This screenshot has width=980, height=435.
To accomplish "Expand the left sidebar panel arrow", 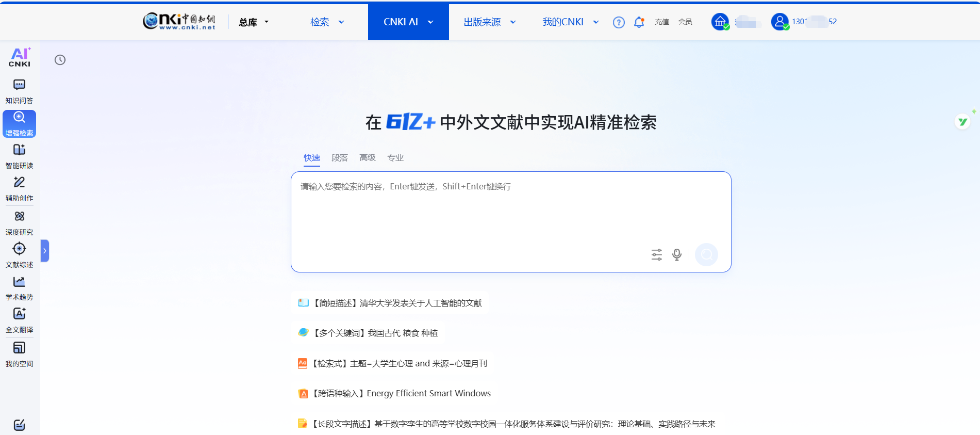I will click(x=45, y=251).
